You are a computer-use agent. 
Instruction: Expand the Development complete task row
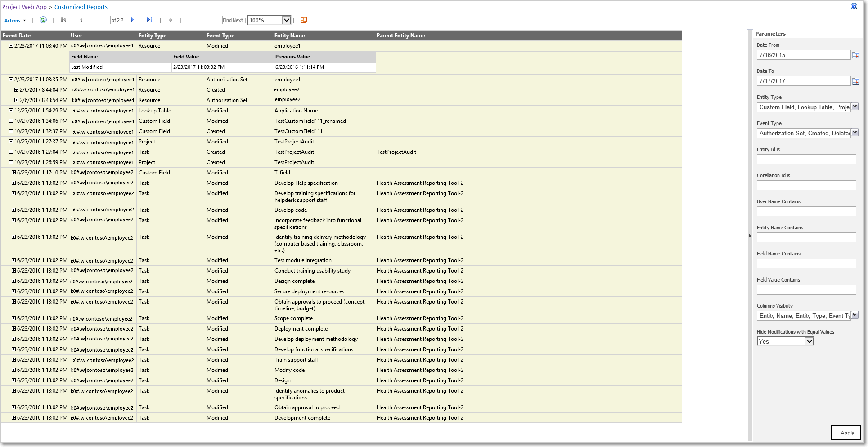coord(14,417)
